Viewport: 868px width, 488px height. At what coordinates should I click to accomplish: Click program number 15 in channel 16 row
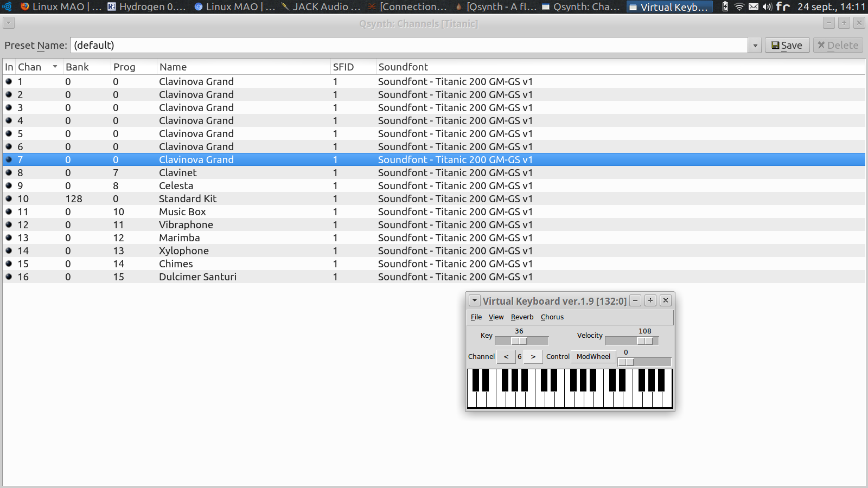[x=119, y=277]
